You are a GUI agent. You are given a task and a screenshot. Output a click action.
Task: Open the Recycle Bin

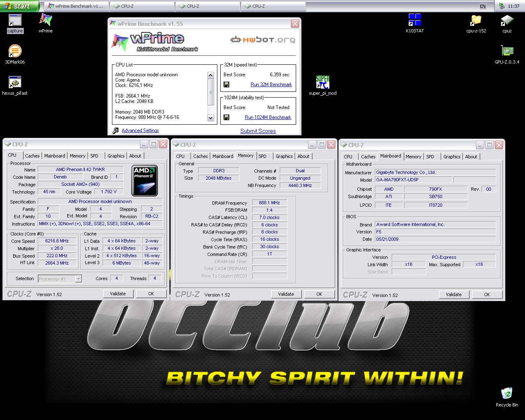[x=507, y=397]
